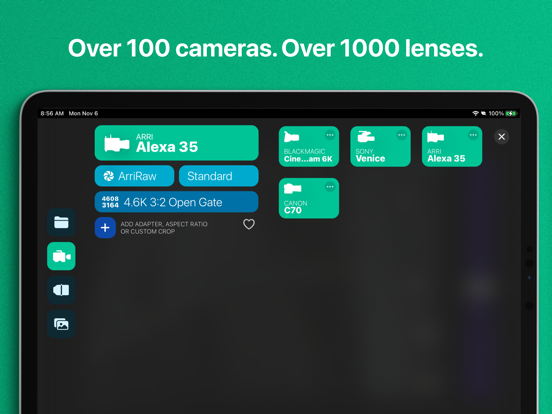This screenshot has width=552, height=414.
Task: Select the camera sidebar icon
Action: pos(61,256)
